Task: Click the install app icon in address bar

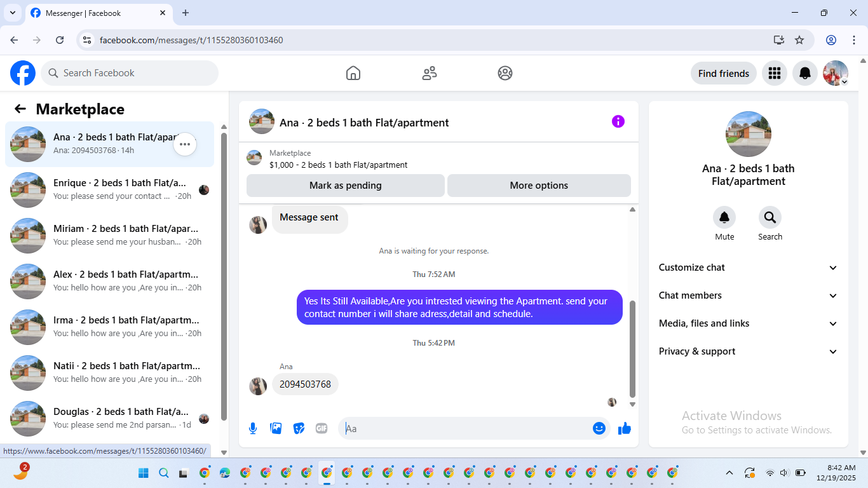Action: pyautogui.click(x=779, y=40)
